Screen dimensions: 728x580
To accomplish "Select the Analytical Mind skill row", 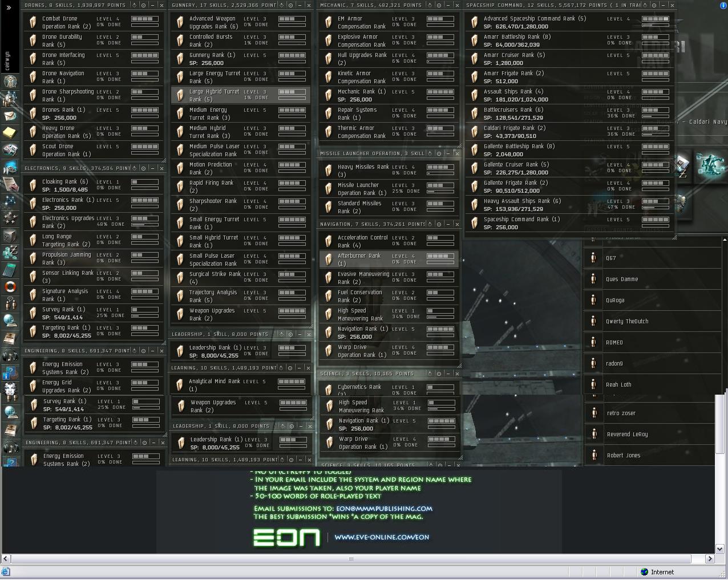I will [x=241, y=385].
